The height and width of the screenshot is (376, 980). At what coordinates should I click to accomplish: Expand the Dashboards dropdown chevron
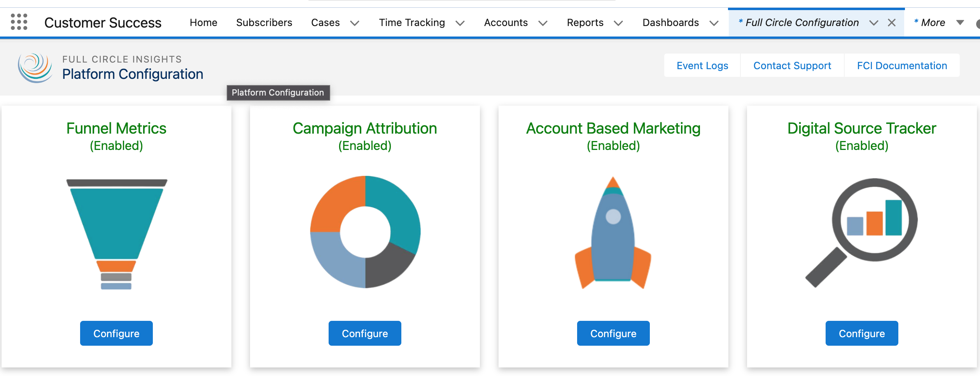pyautogui.click(x=714, y=23)
